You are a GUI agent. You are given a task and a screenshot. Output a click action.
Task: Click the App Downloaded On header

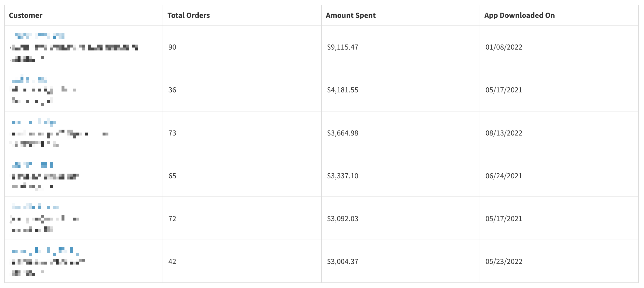click(519, 15)
